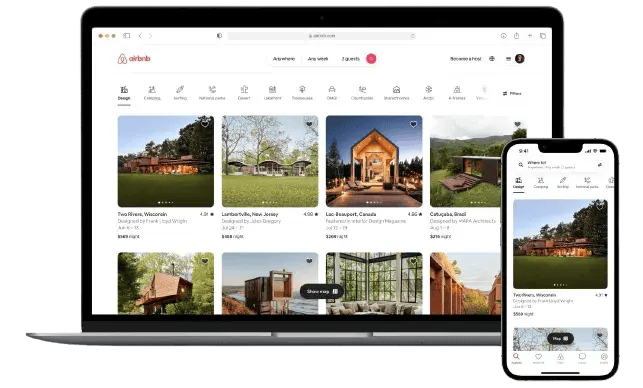Select the Design category on the laptop
Screen dimensions: 643x388
124,93
